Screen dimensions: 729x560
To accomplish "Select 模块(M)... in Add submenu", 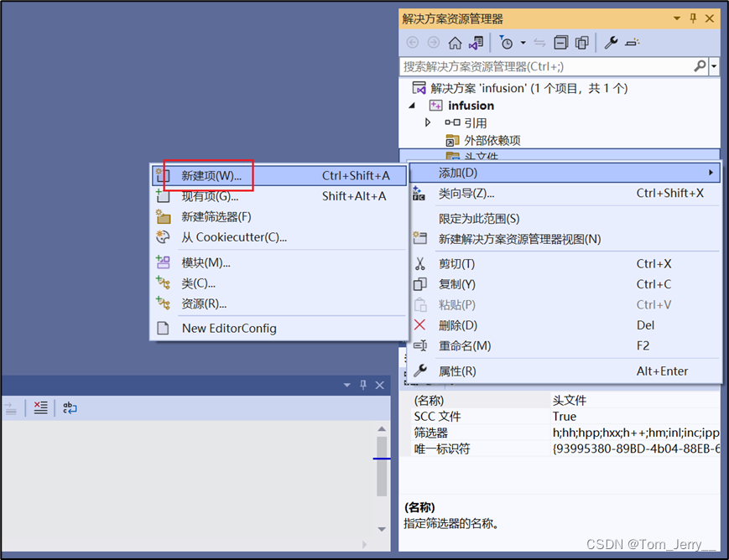I will (279, 262).
